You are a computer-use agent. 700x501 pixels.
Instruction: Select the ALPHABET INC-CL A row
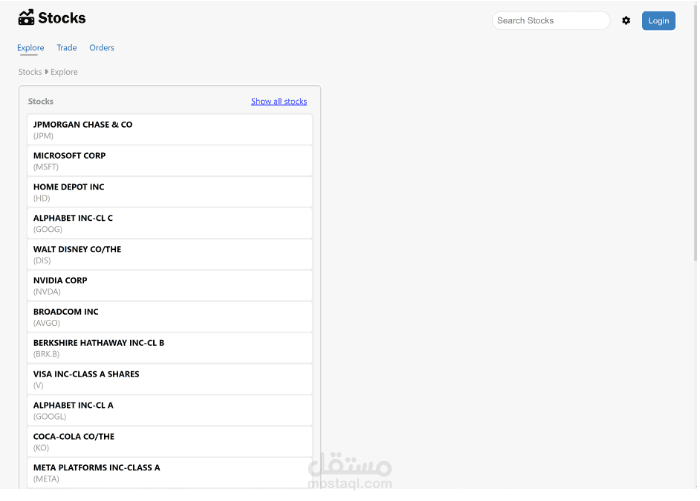170,410
